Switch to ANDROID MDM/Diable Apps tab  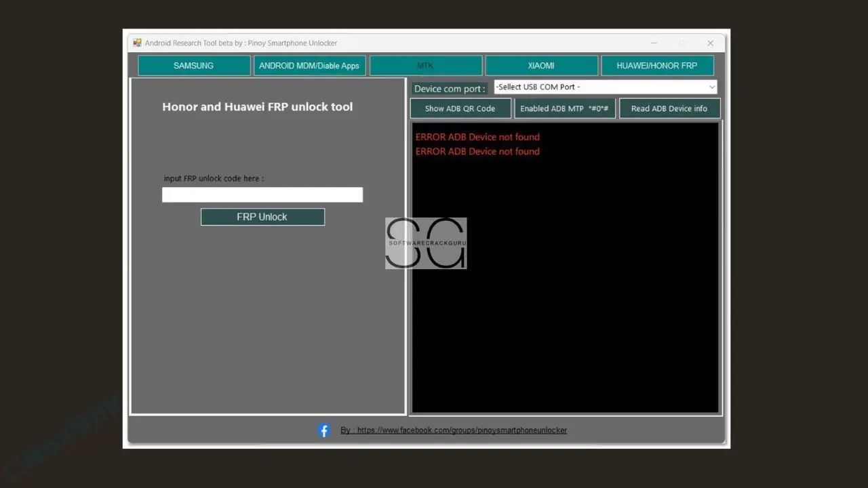click(309, 66)
